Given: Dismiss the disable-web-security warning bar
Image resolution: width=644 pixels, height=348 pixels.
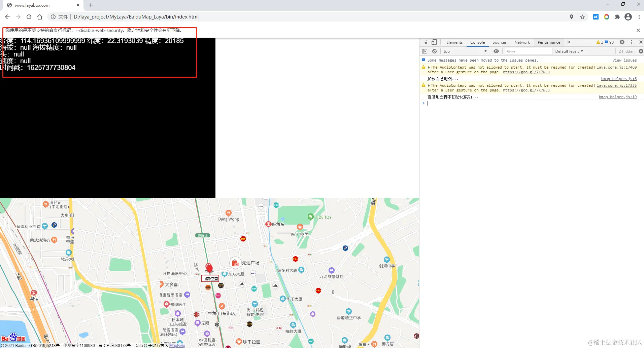Looking at the screenshot, I should point(638,30).
